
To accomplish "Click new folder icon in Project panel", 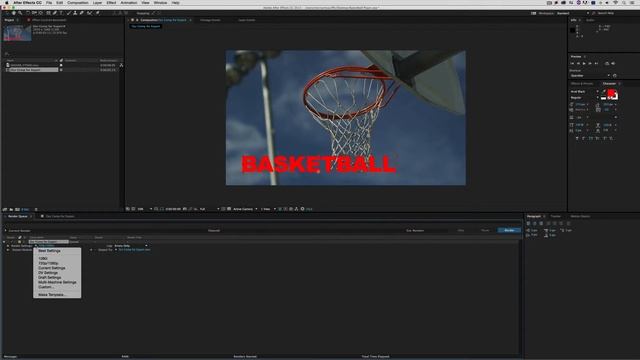I will pyautogui.click(x=11, y=209).
